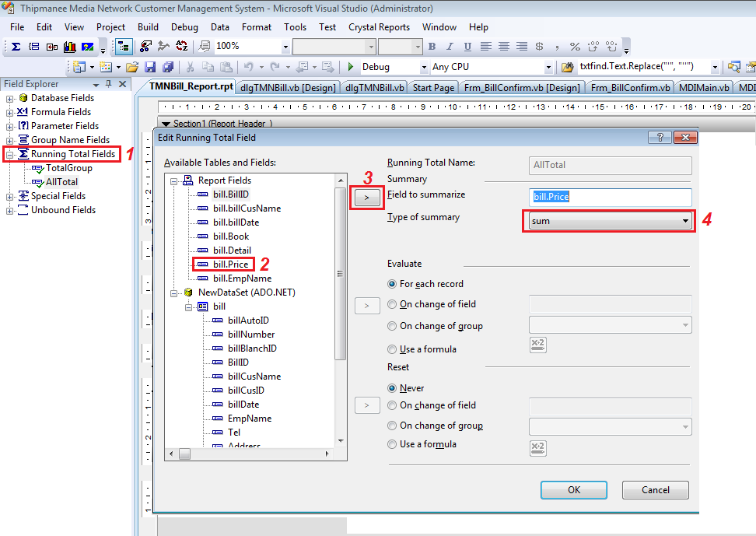Click the fields list horizontal scrollbar thumb
Screen dimensions: 756x536
coord(184,454)
